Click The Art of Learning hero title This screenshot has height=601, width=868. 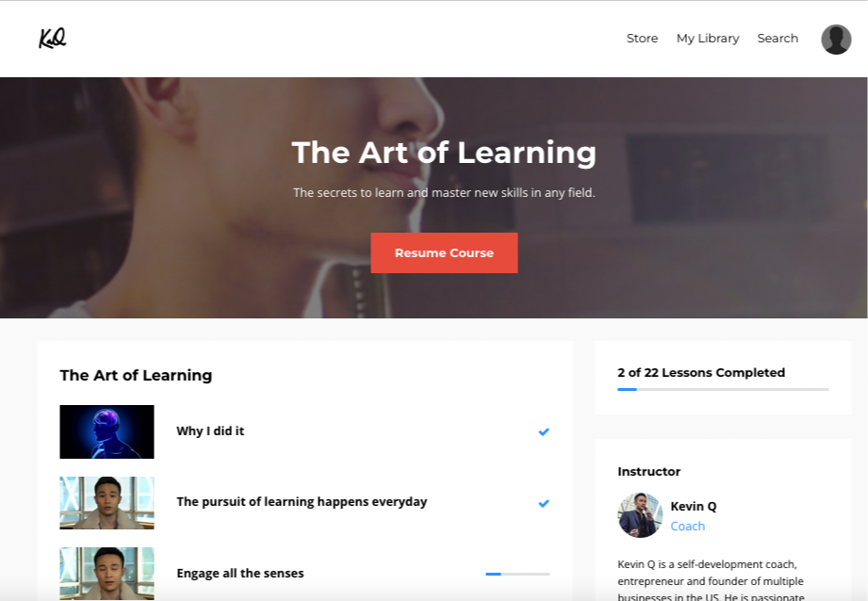[444, 153]
